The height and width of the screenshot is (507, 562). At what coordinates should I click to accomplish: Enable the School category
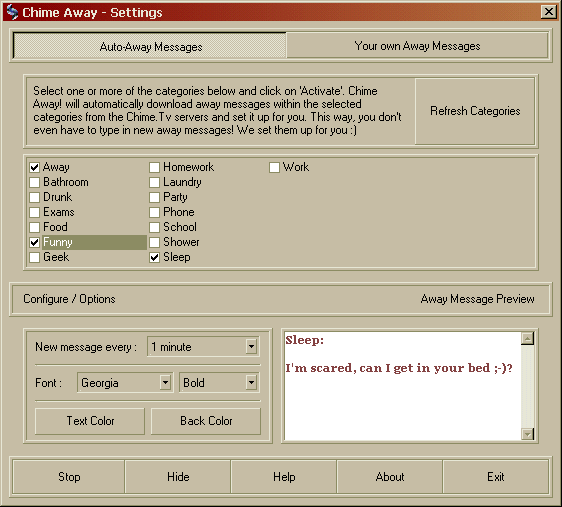tap(154, 228)
